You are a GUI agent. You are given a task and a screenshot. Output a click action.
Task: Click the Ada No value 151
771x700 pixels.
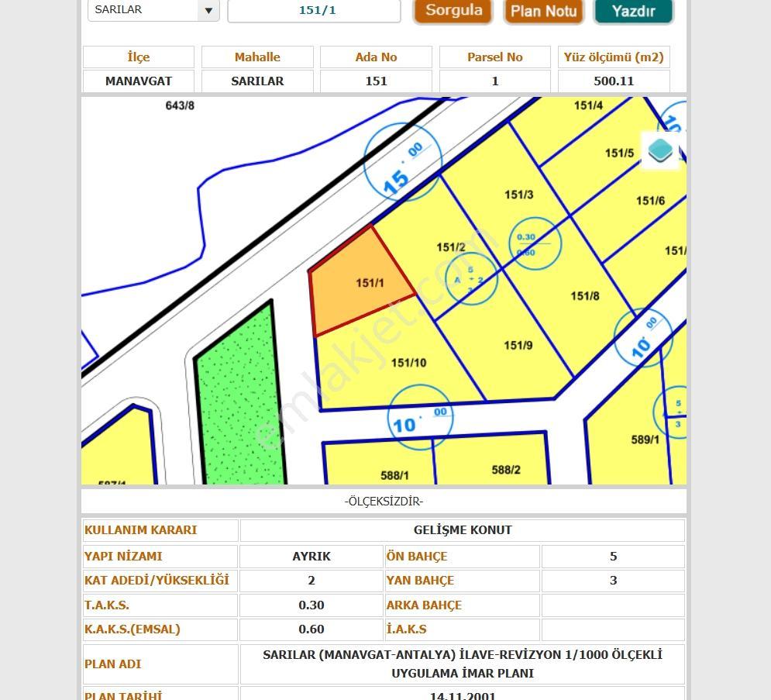click(x=376, y=81)
